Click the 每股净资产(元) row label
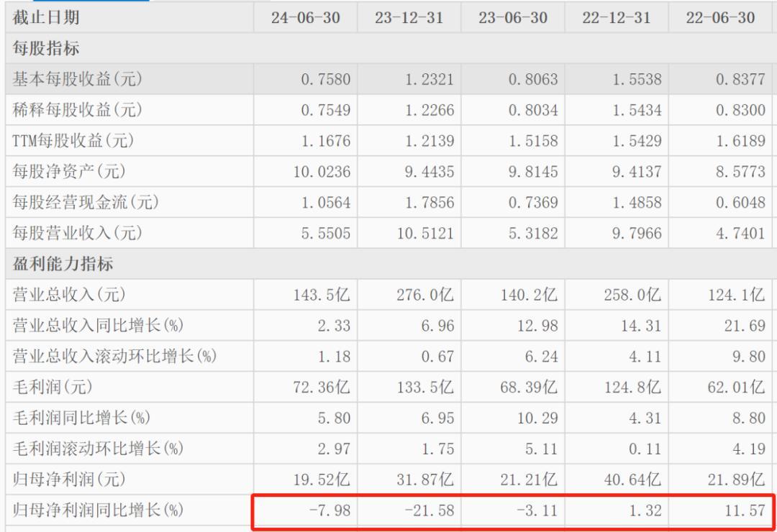Viewport: 777px width, 532px height. pyautogui.click(x=69, y=171)
